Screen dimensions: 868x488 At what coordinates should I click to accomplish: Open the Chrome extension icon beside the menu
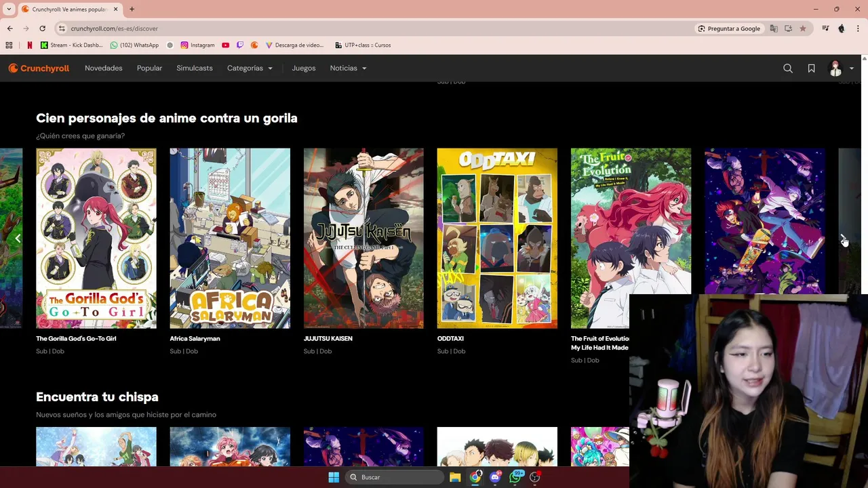[842, 28]
